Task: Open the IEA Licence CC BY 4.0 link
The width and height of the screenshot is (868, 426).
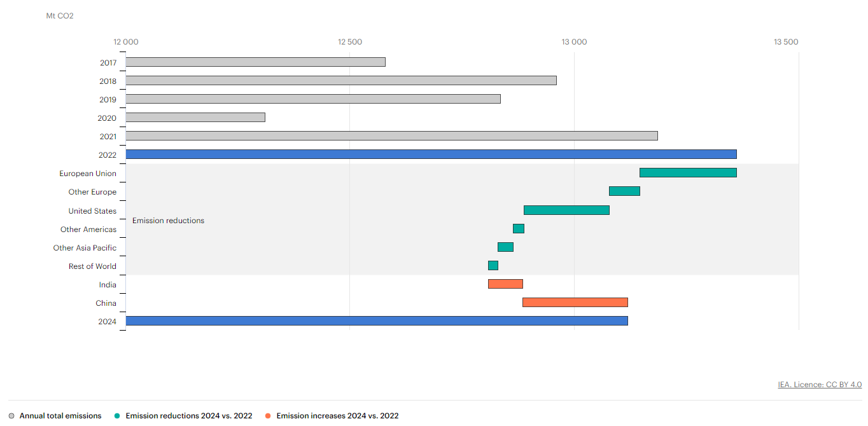Action: 820,385
